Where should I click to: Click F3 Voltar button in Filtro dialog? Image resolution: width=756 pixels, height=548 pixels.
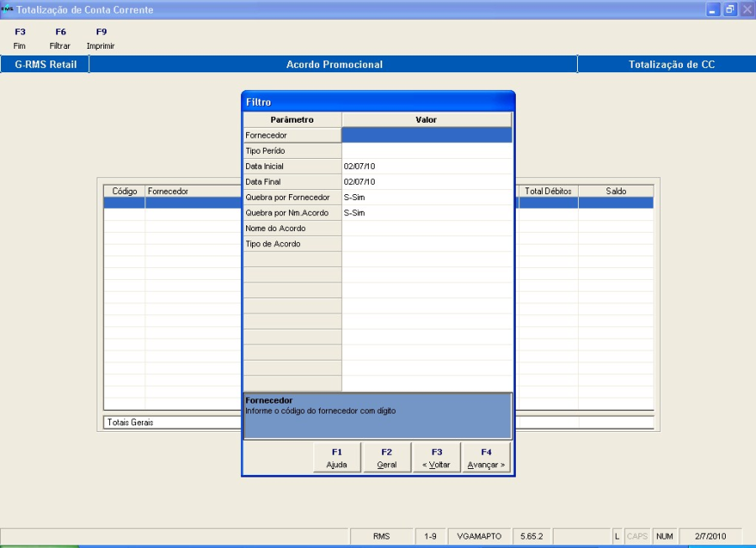click(x=436, y=458)
